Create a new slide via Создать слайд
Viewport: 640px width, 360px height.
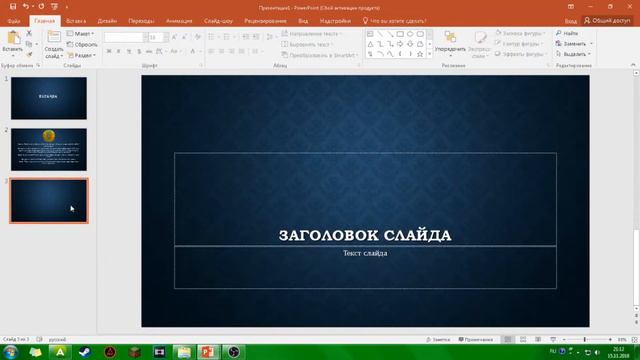click(x=54, y=44)
